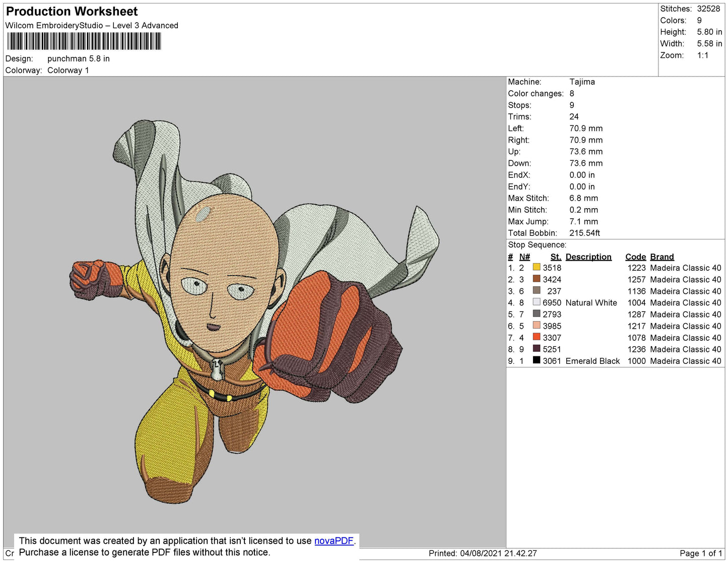Select code 1236 in the stop sequence
Screen dimensions: 728x563
point(636,349)
